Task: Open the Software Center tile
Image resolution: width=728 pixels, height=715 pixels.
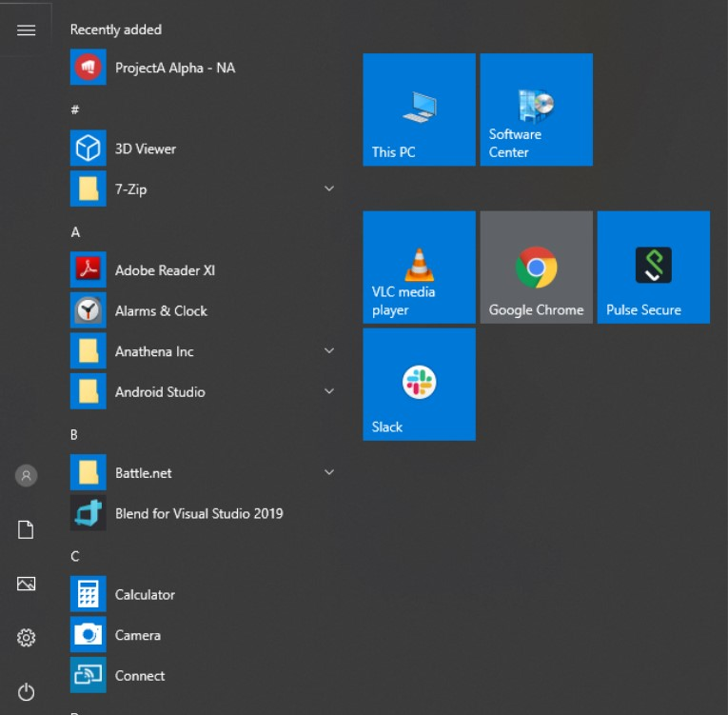Action: click(536, 109)
